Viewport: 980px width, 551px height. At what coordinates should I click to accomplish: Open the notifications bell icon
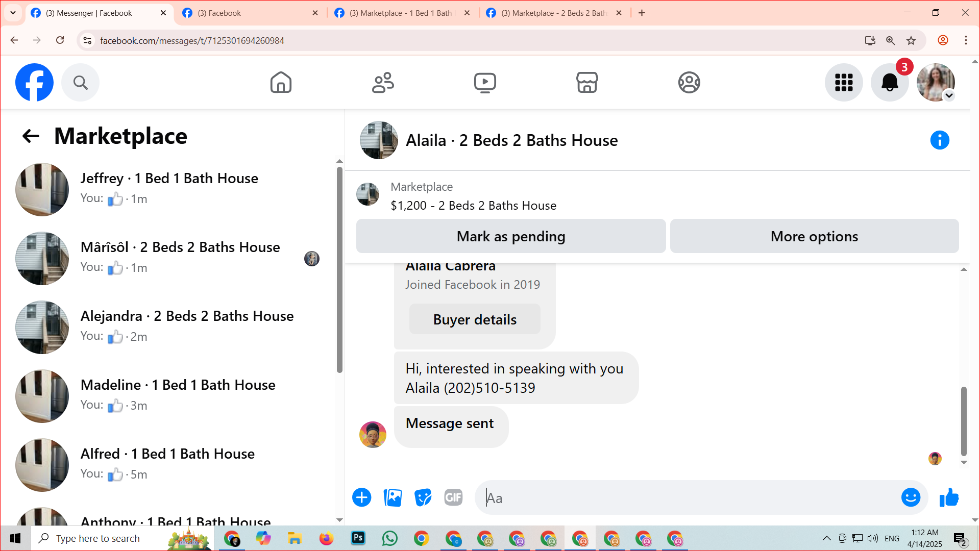(x=889, y=82)
